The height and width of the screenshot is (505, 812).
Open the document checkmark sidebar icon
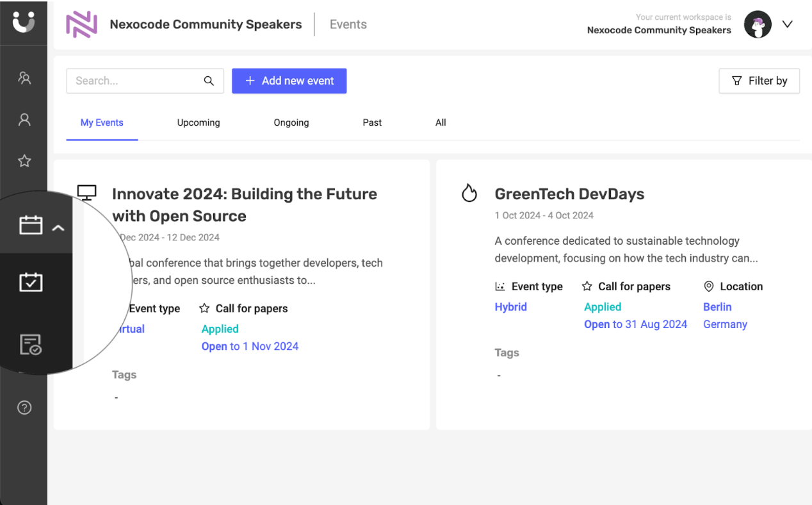[x=31, y=345]
